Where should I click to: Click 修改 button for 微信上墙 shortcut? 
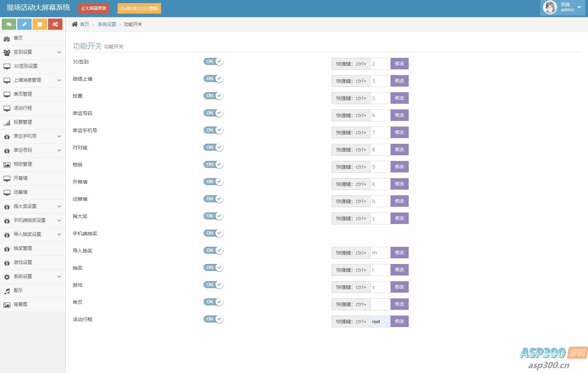[399, 81]
